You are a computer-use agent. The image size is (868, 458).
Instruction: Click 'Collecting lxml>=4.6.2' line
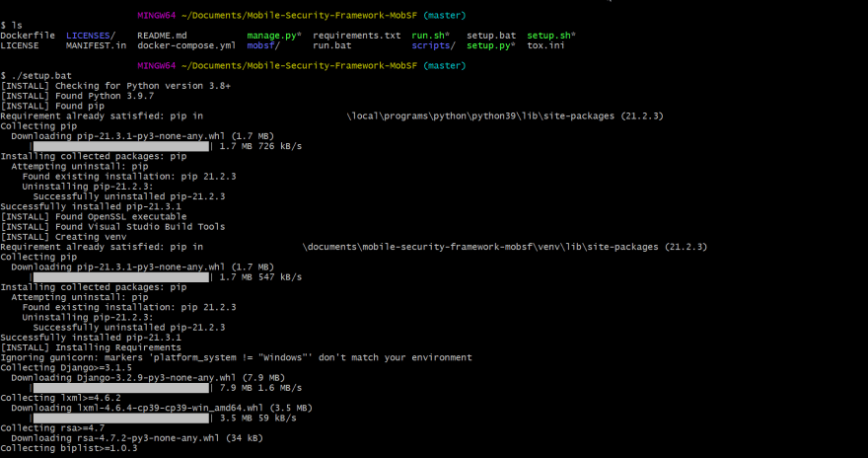tap(60, 398)
